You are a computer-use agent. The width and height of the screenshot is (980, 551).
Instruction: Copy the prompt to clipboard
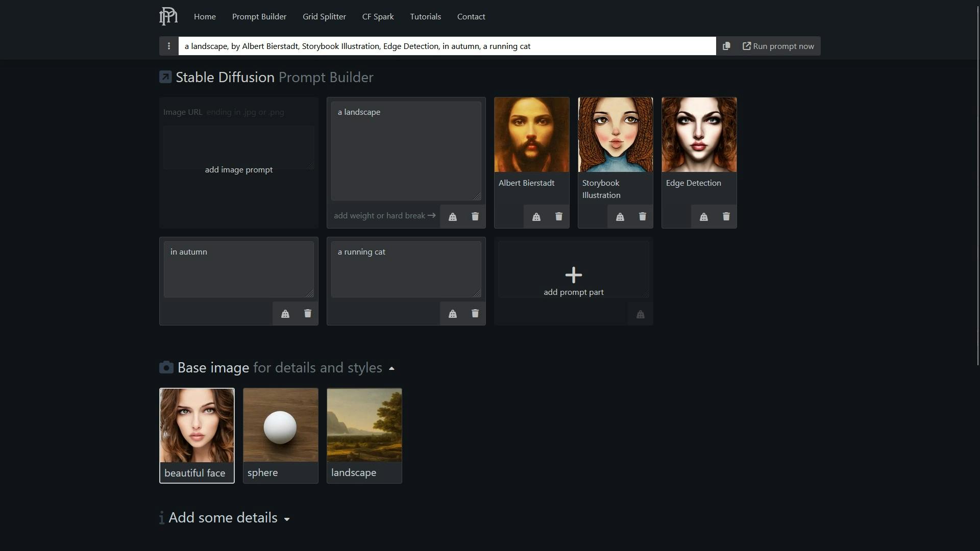coord(726,46)
